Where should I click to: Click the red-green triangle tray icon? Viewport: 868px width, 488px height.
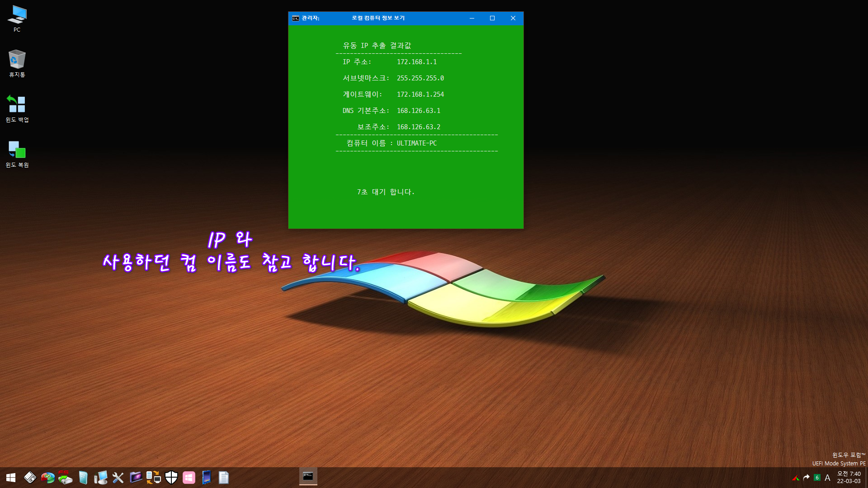[x=796, y=478]
